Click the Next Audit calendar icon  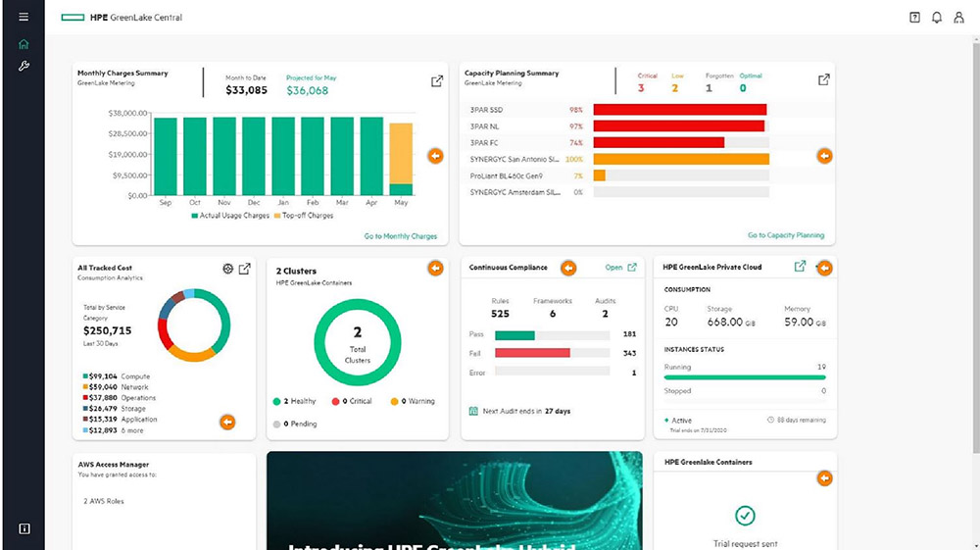[x=473, y=411]
